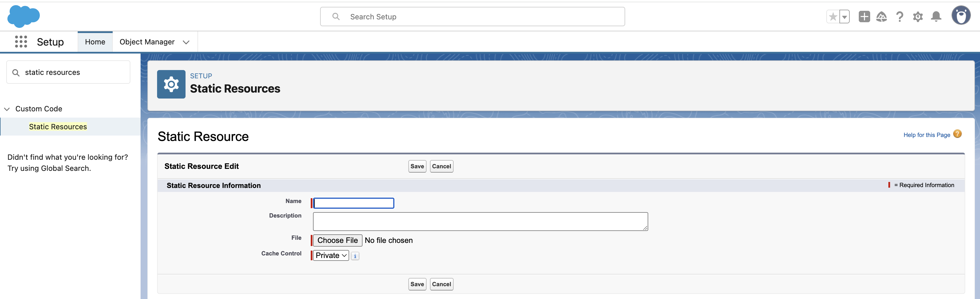Open the help question mark icon
The image size is (980, 299).
[x=900, y=17]
